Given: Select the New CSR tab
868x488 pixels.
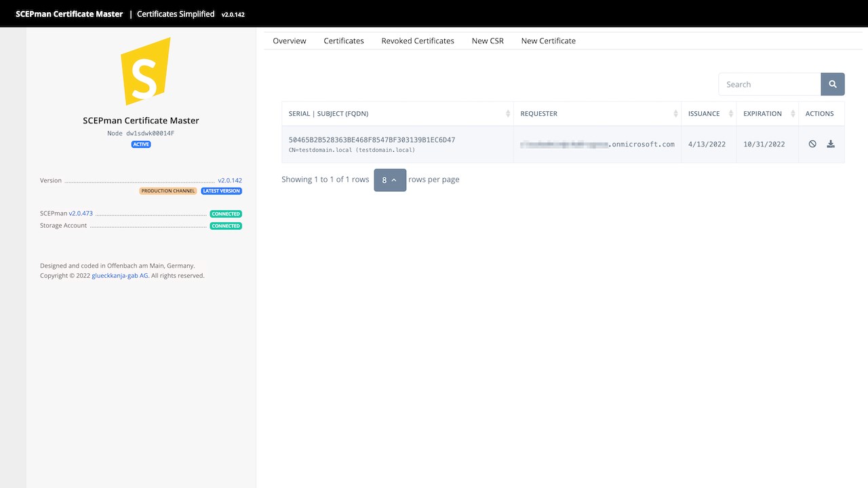Looking at the screenshot, I should pos(488,41).
